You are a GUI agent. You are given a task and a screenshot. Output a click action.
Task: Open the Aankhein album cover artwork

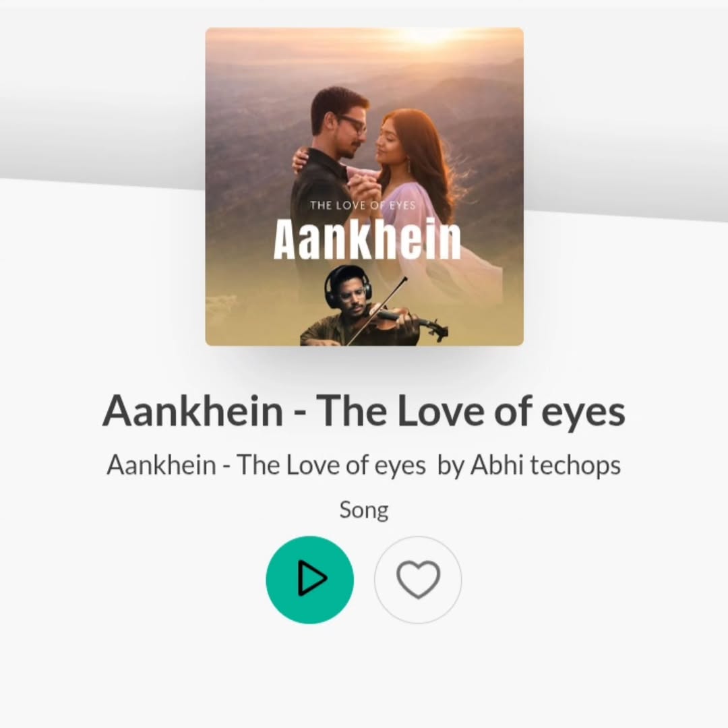click(365, 187)
